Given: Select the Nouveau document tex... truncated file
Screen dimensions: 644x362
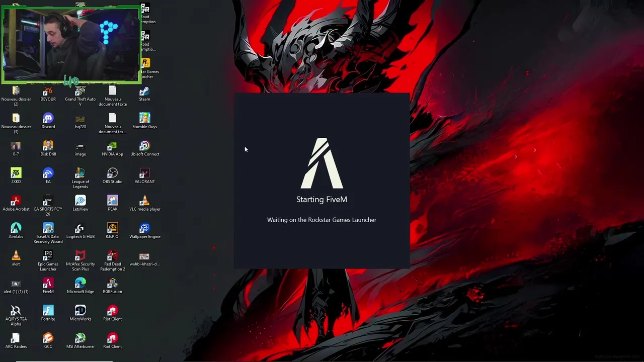Looking at the screenshot, I should [x=112, y=124].
